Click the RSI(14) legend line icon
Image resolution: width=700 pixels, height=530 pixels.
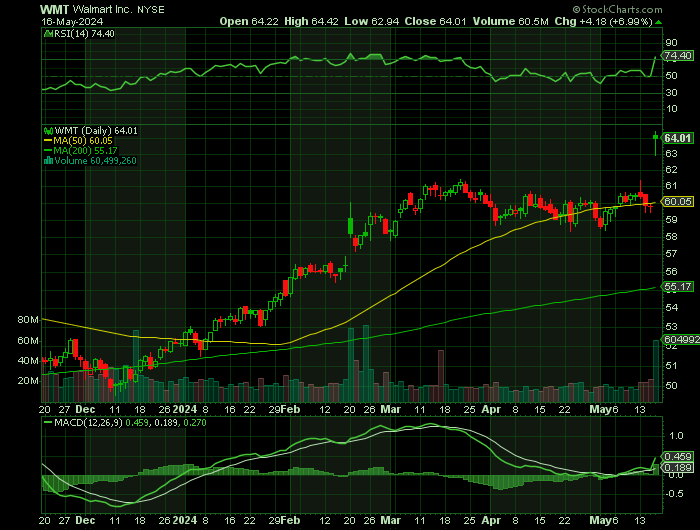48,34
